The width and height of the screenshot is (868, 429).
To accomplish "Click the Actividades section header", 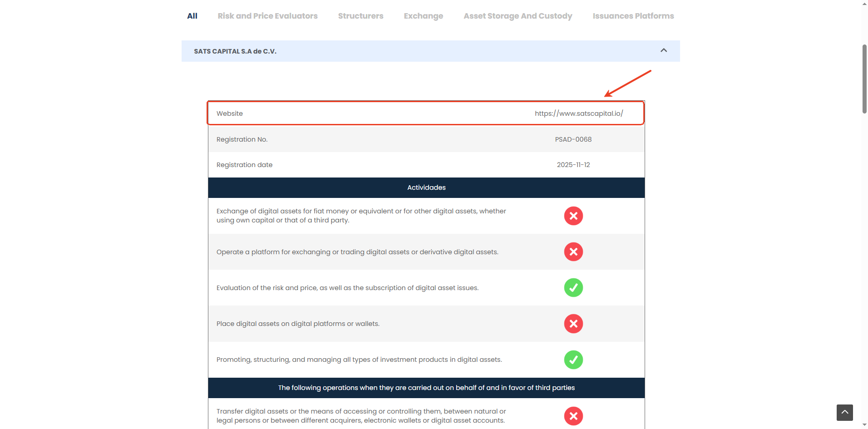I will [426, 187].
